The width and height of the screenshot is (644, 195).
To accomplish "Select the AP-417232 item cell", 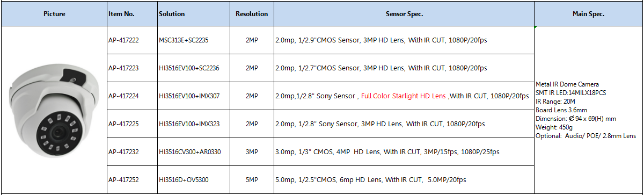I will [132, 152].
